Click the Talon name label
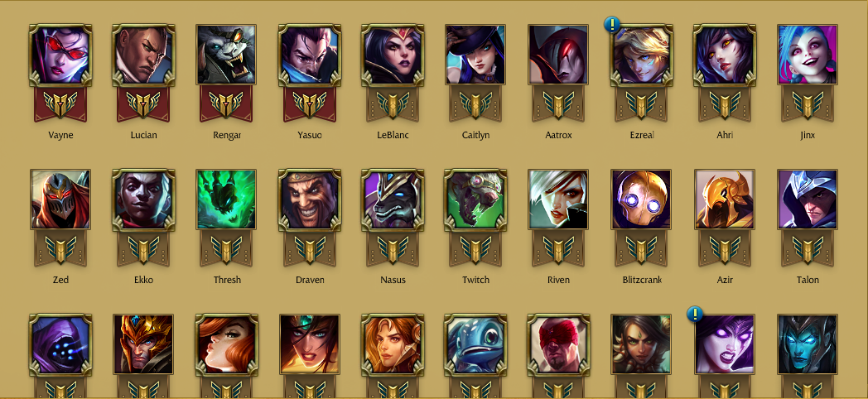868x399 pixels. pos(808,280)
